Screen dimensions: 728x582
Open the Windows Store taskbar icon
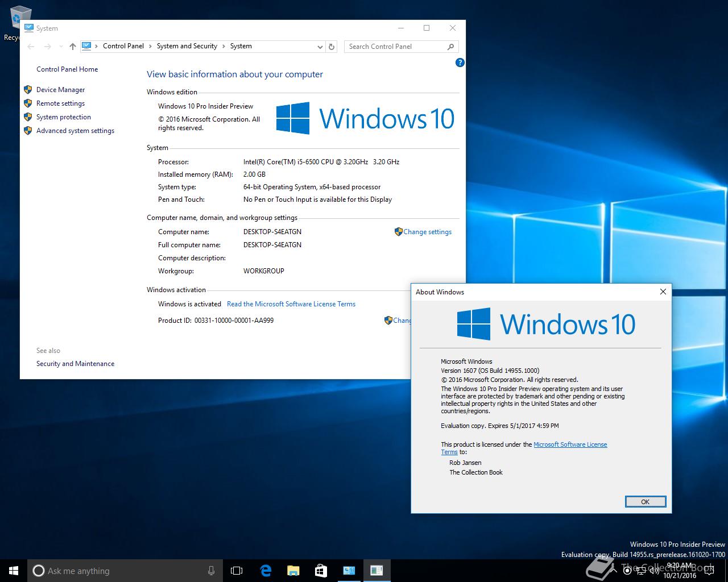pos(321,571)
